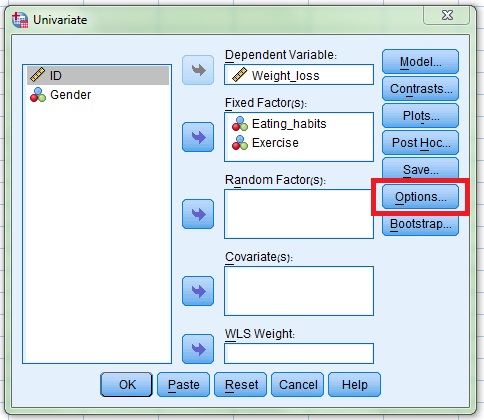Click the Fixed Factor(s) transfer arrow
Image resolution: width=484 pixels, height=420 pixels.
[x=198, y=137]
